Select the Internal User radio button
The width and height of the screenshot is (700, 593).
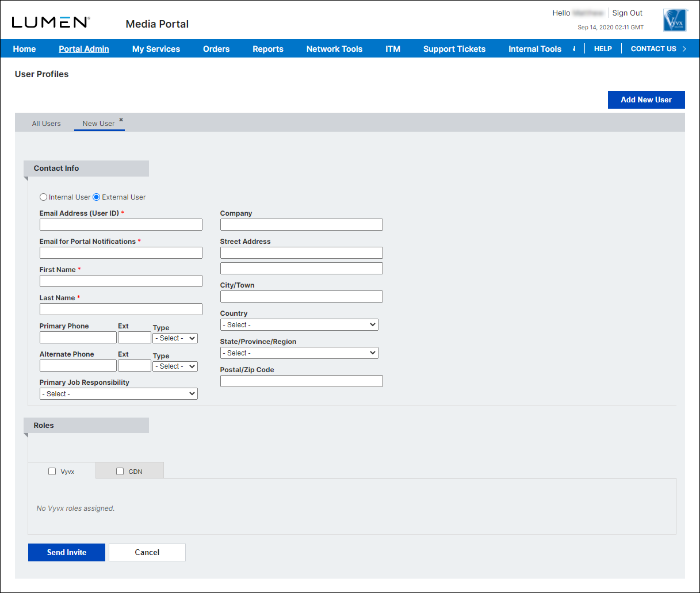click(x=43, y=197)
